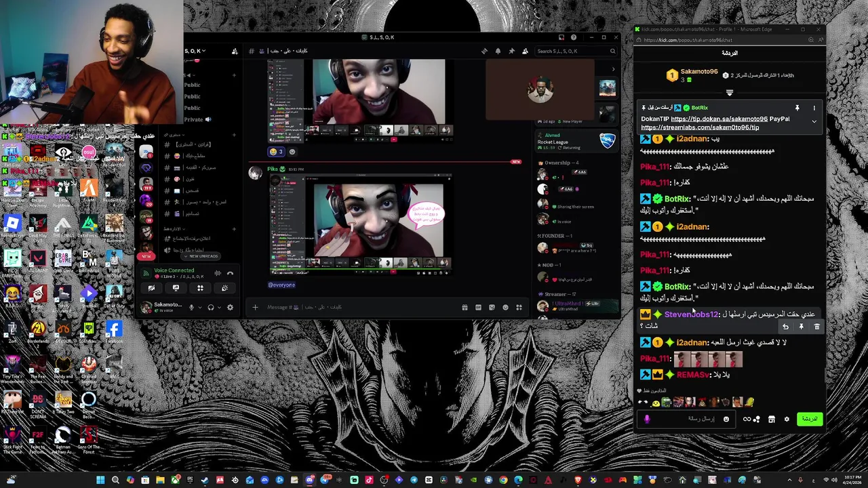Click username StevenJobs12 in Kick chat
Viewport: 868px width, 488px height.
tap(690, 314)
